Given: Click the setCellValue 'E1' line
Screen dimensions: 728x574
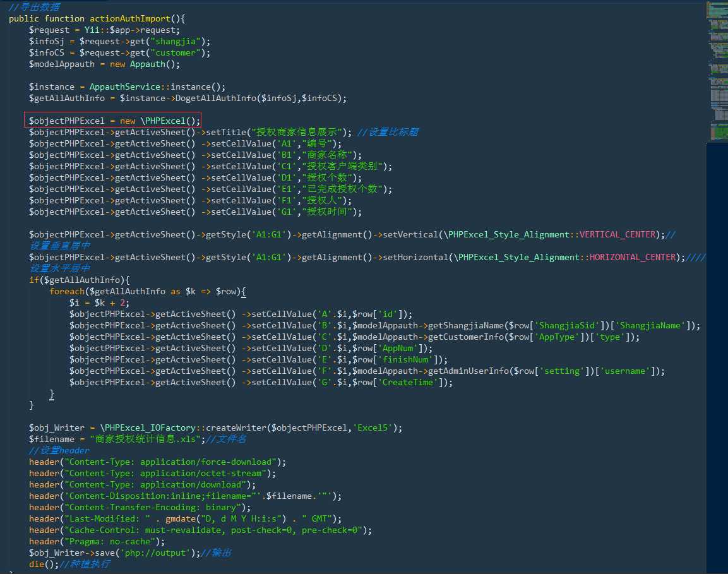Looking at the screenshot, I should click(210, 189).
